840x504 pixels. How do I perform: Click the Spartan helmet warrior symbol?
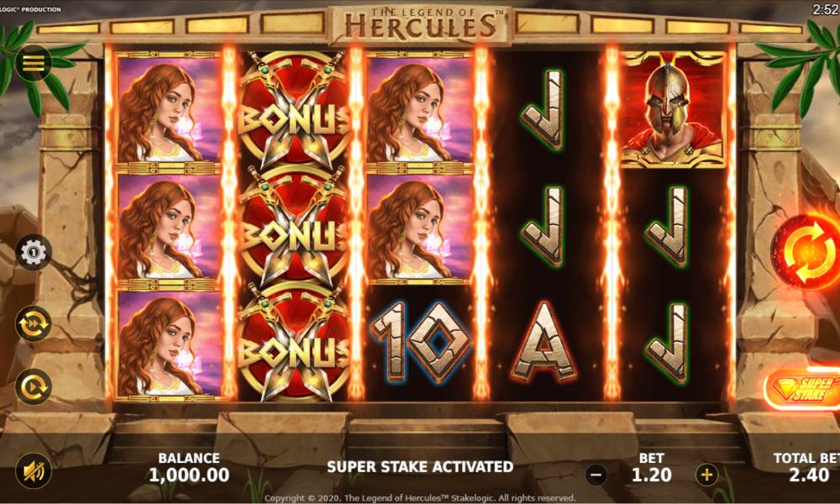(x=673, y=108)
